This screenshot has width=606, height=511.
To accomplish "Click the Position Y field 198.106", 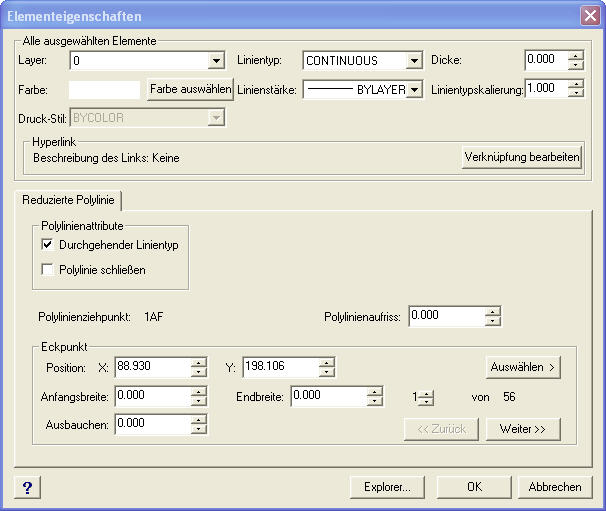I will (281, 367).
